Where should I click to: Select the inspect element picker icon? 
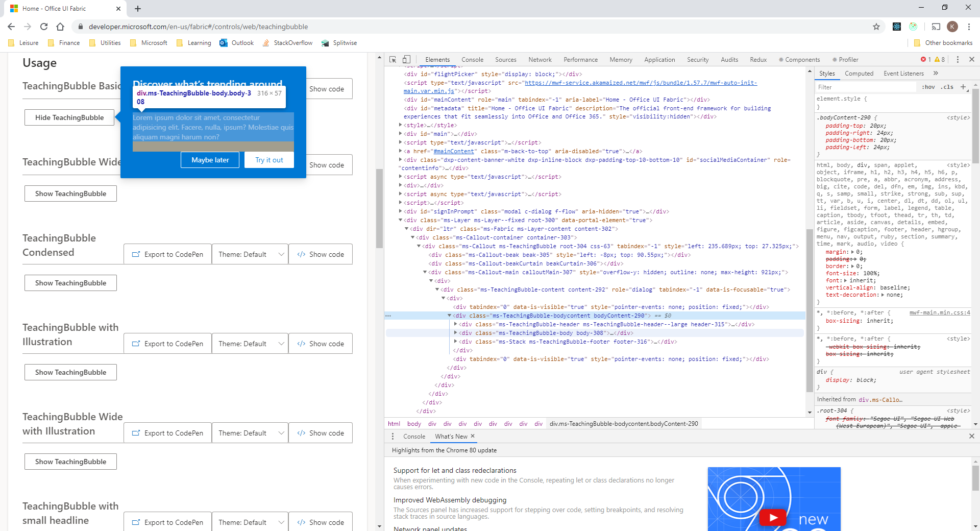[x=392, y=59]
